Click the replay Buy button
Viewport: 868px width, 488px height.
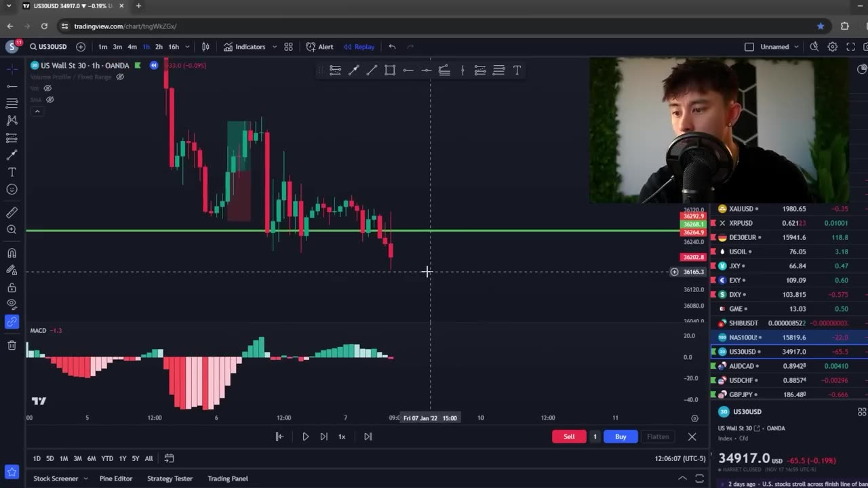(620, 436)
